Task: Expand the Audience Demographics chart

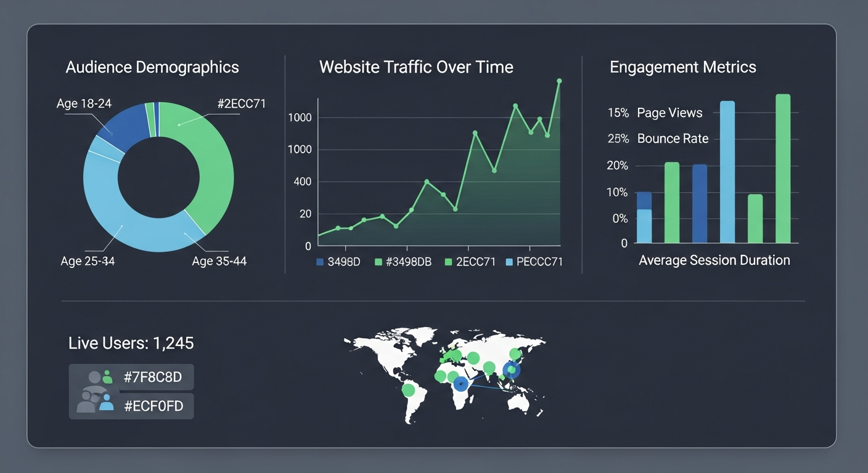Action: coord(152,67)
